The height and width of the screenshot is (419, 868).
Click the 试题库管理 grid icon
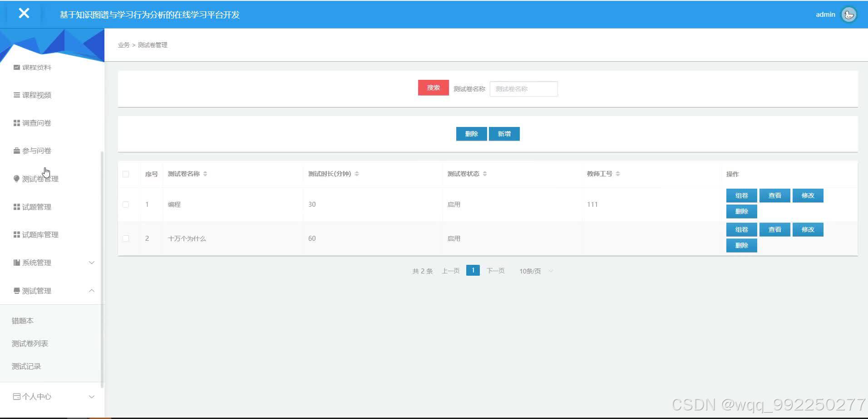point(17,234)
